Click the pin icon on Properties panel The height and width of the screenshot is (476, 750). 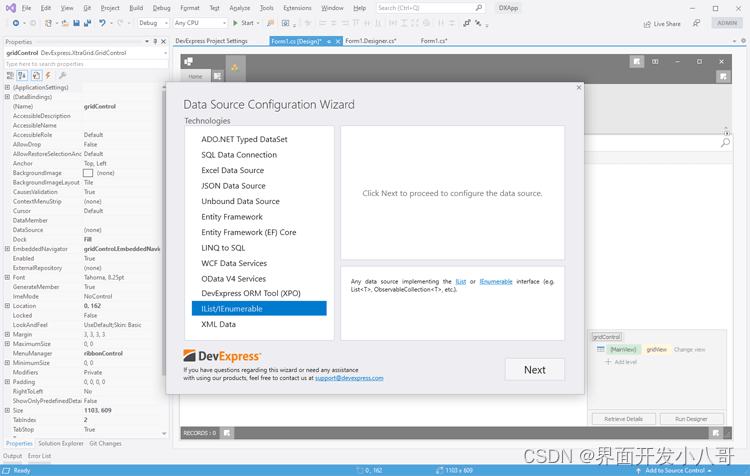[155, 42]
